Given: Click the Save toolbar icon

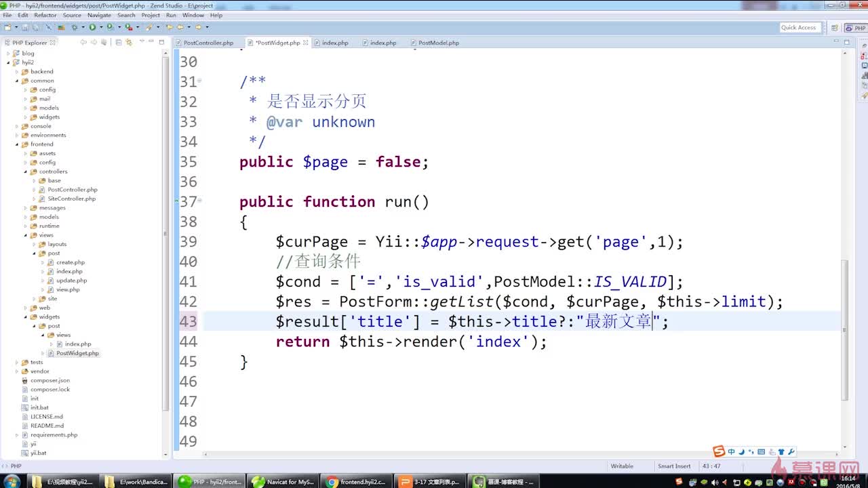Looking at the screenshot, I should click(x=25, y=27).
